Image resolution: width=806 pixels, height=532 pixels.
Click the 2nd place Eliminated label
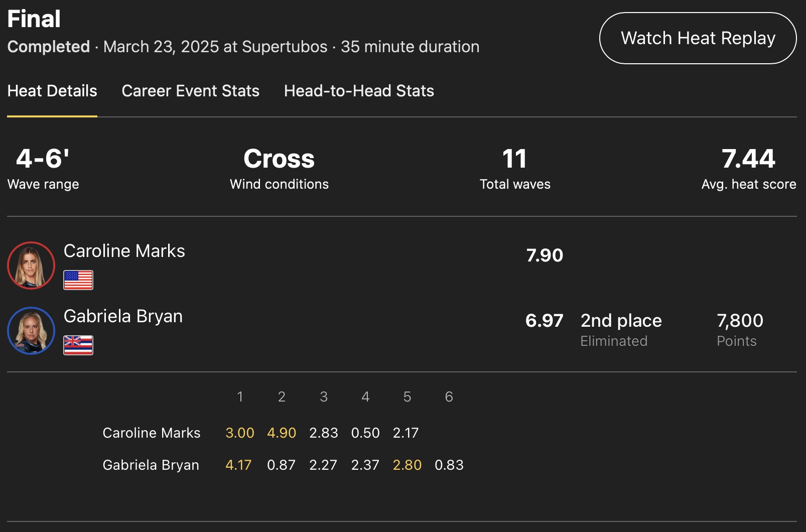coord(621,329)
